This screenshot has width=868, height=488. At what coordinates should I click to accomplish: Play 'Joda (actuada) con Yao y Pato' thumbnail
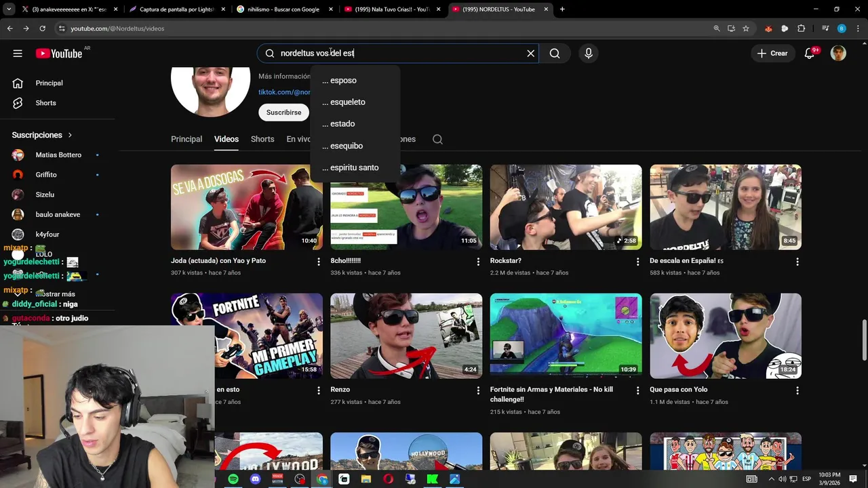[x=247, y=207]
